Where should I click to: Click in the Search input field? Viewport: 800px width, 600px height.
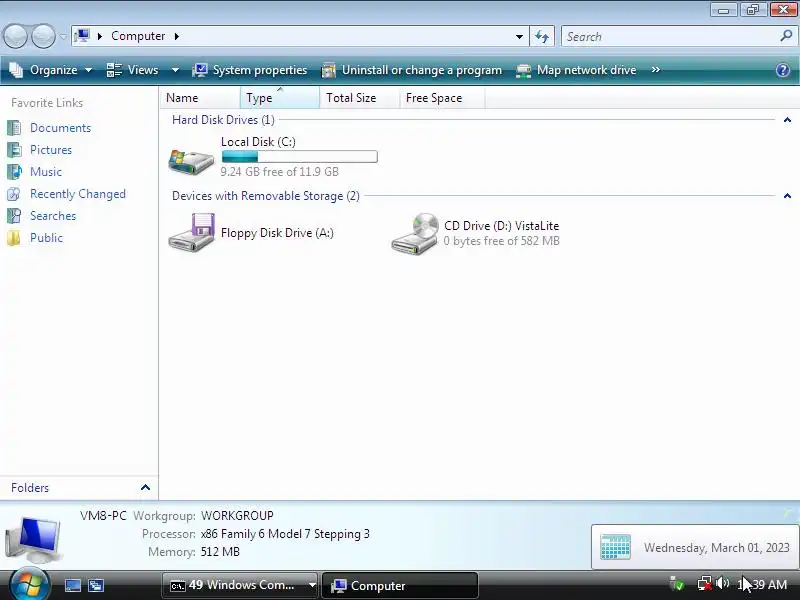pyautogui.click(x=671, y=36)
